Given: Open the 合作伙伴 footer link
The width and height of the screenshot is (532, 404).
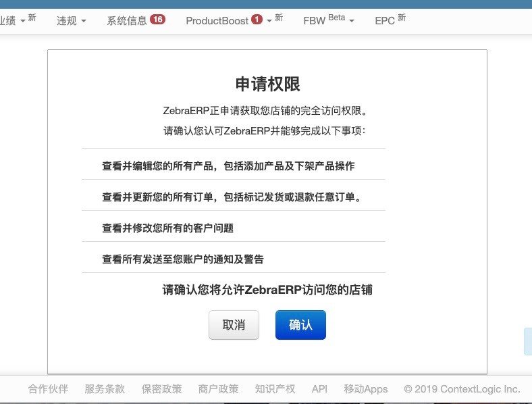Looking at the screenshot, I should coord(48,388).
